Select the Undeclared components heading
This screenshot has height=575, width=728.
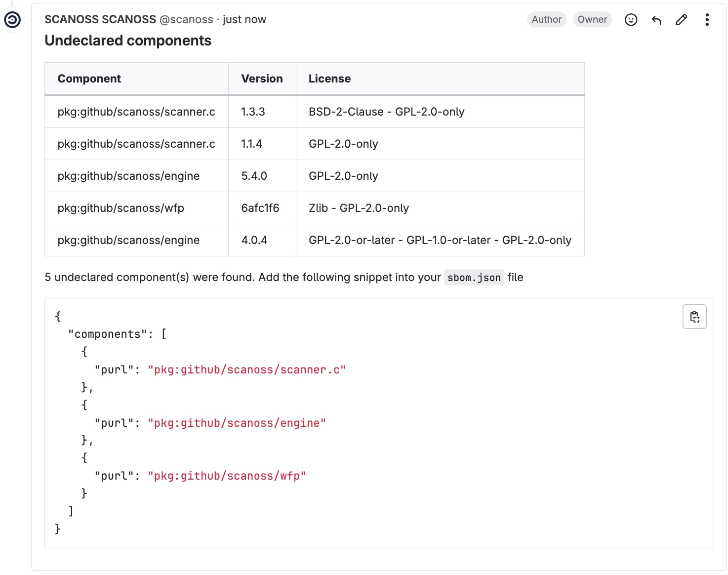(128, 40)
